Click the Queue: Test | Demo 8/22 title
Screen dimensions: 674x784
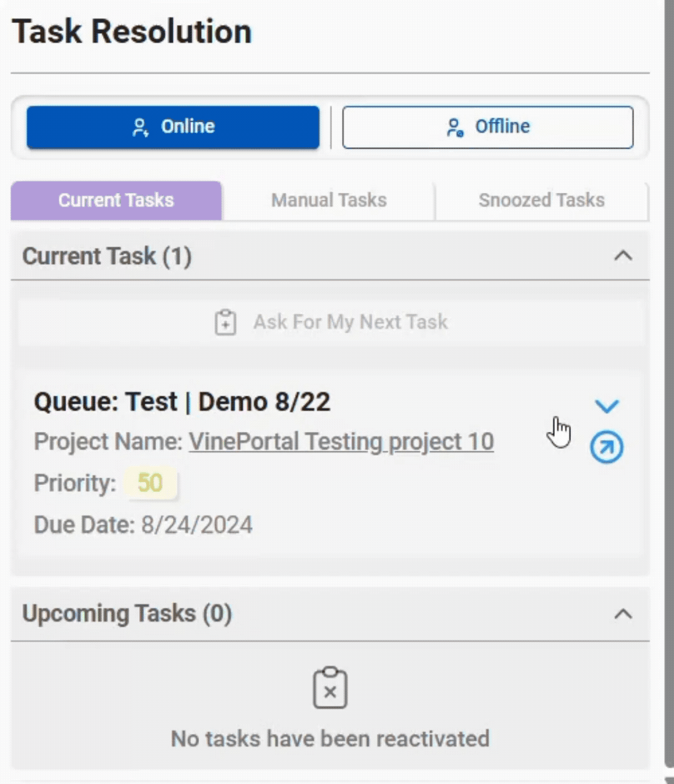click(182, 402)
